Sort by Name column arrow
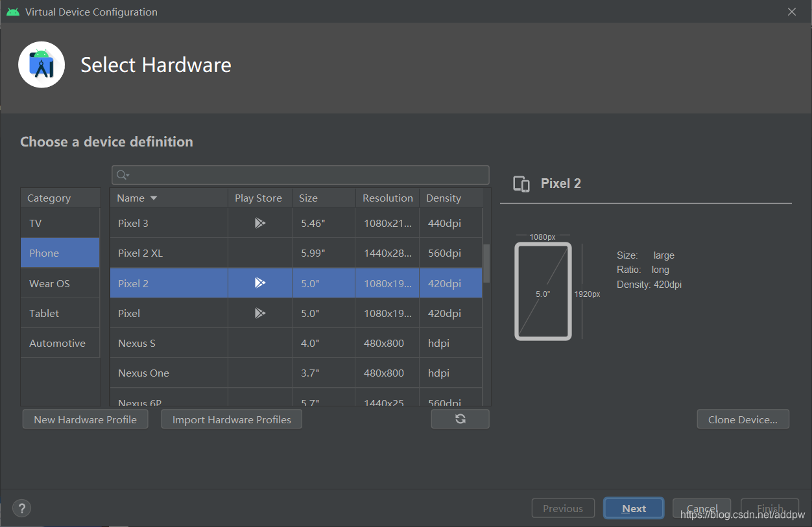The width and height of the screenshot is (812, 527). (x=154, y=198)
